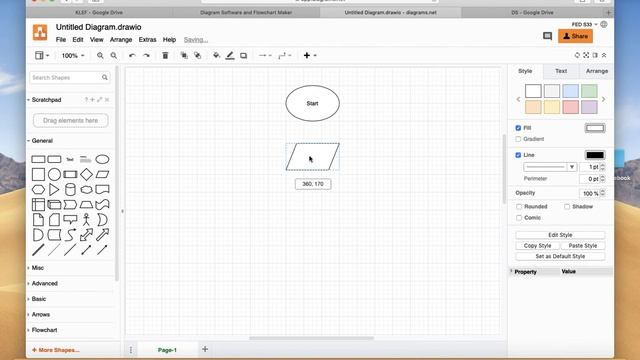Image resolution: width=640 pixels, height=360 pixels.
Task: Enable the Comic checkbox
Action: click(x=519, y=218)
